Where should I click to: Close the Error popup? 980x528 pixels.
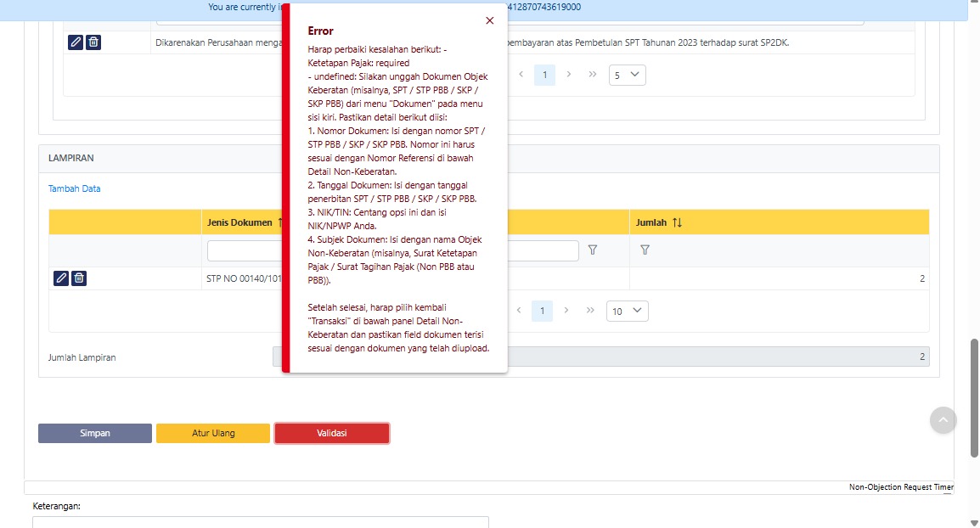coord(489,20)
